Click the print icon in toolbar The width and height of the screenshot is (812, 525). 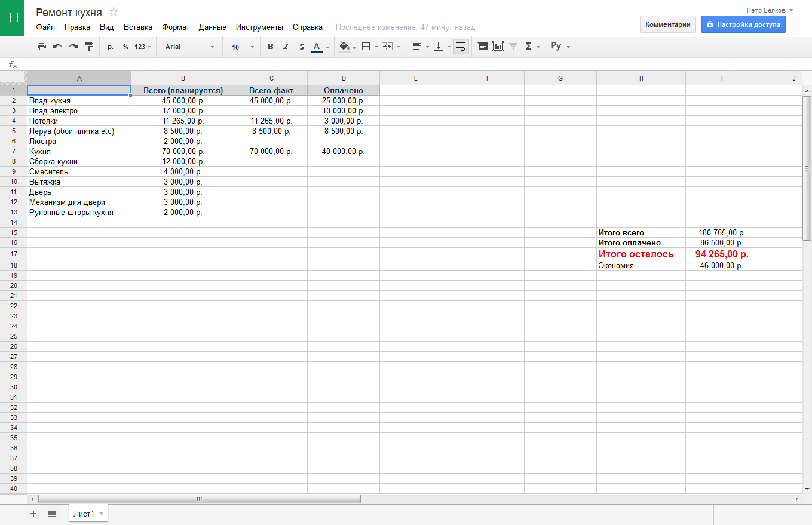point(41,47)
